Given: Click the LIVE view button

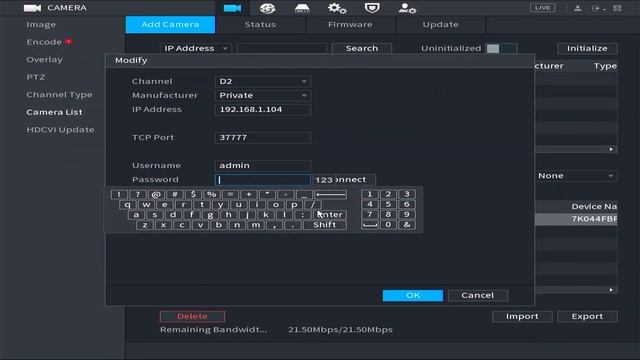Looking at the screenshot, I should point(542,8).
